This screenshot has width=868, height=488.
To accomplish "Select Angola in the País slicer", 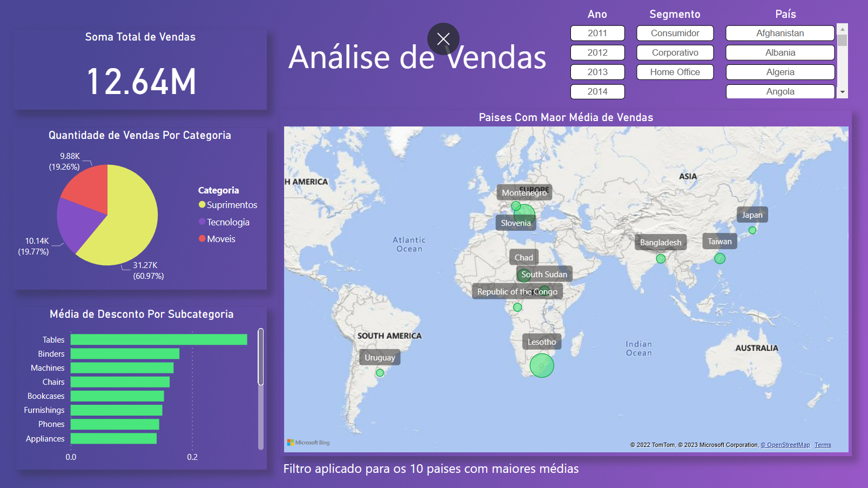I will [780, 91].
